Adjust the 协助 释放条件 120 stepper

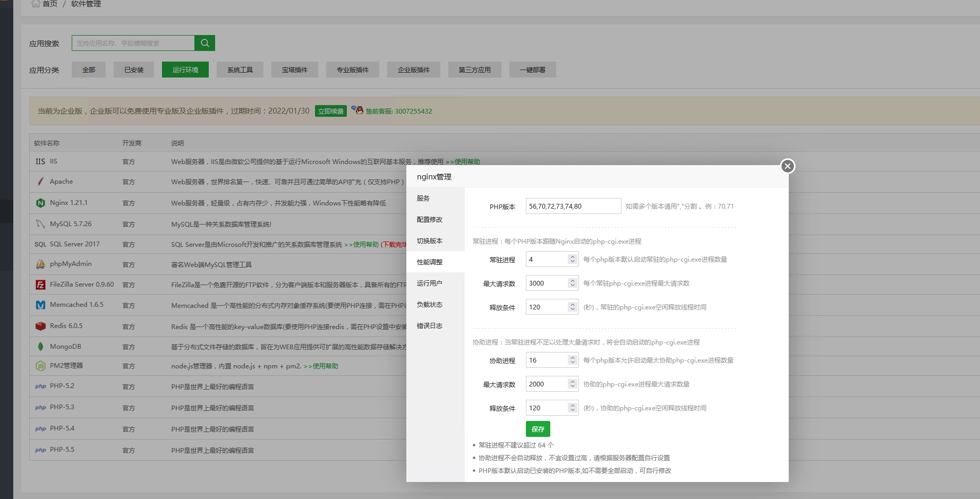572,408
